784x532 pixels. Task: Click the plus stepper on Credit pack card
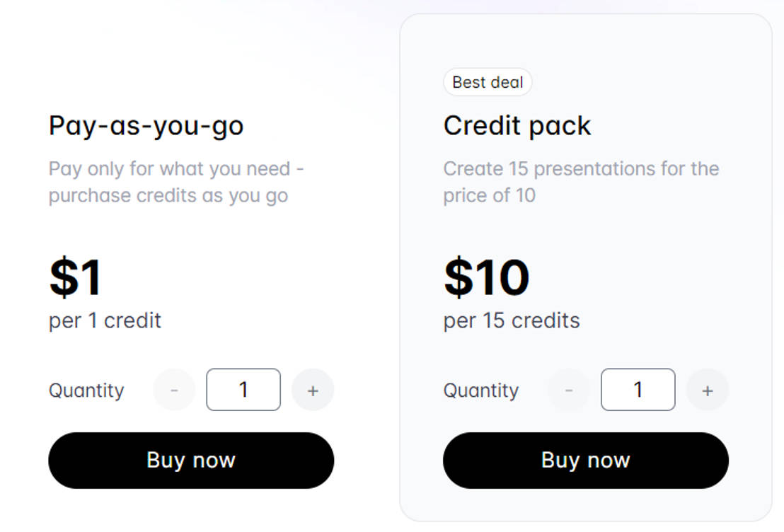tap(708, 390)
